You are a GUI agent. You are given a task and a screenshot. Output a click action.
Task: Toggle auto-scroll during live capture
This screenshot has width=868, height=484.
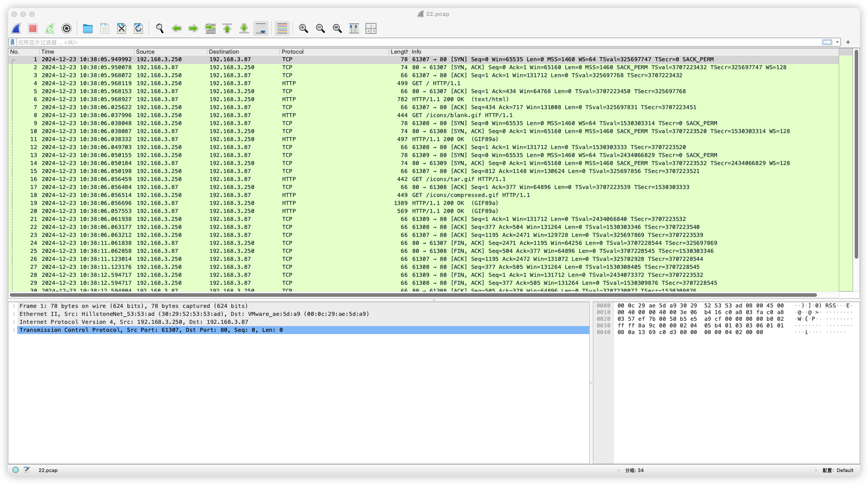(261, 28)
